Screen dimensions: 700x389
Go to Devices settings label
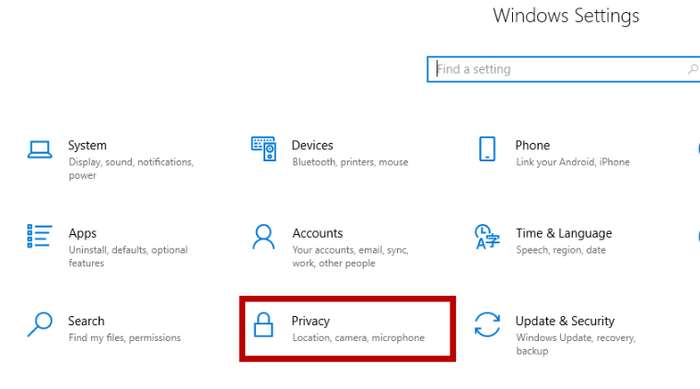click(x=312, y=145)
